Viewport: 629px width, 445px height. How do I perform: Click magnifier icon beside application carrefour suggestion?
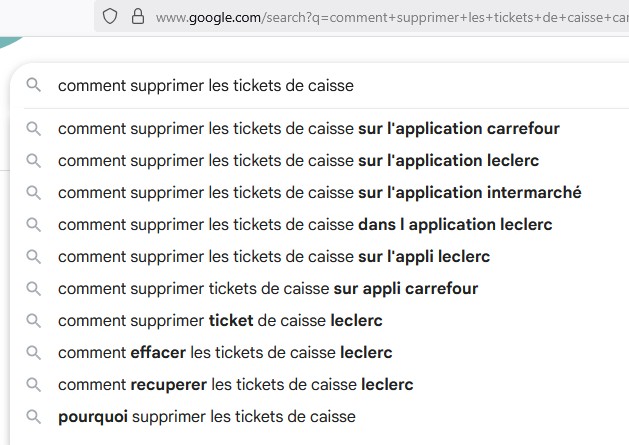pos(34,129)
